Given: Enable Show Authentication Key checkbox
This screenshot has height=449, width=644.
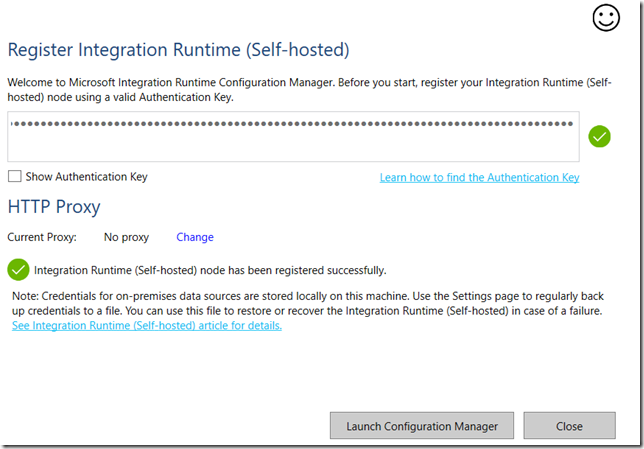Looking at the screenshot, I should pos(15,176).
